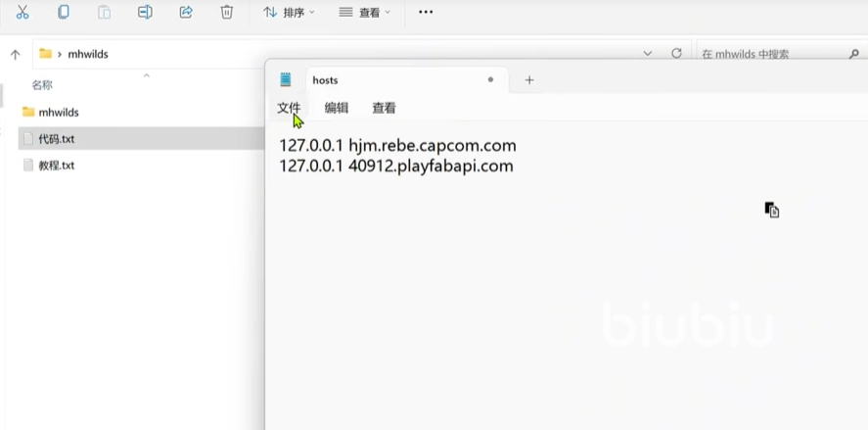Open Notepad's 文件 menu
Screen dimensions: 868x430
click(x=289, y=108)
